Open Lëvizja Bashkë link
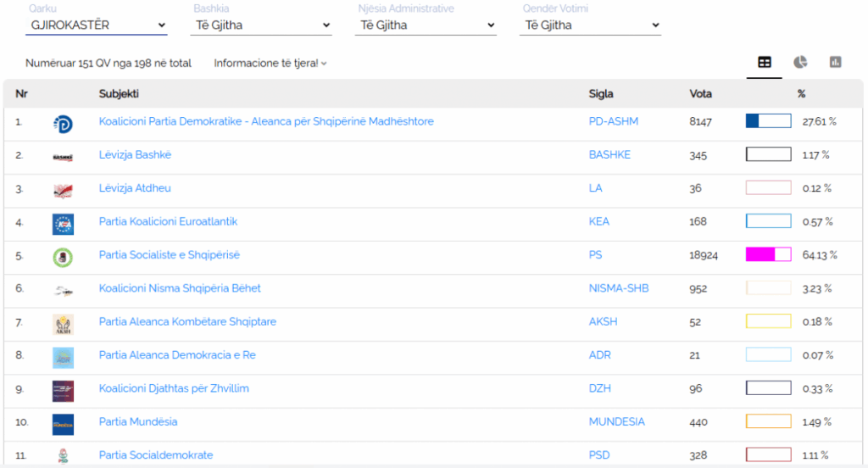This screenshot has height=468, width=868. tap(135, 154)
